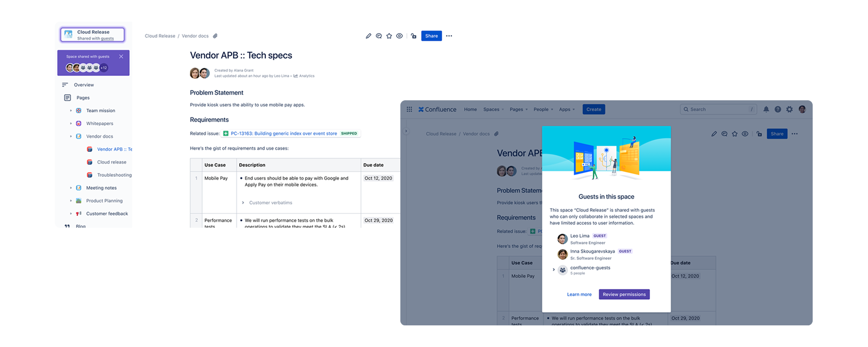Click the Customer feedback megaphone icon
The height and width of the screenshot is (347, 868).
coord(79,214)
